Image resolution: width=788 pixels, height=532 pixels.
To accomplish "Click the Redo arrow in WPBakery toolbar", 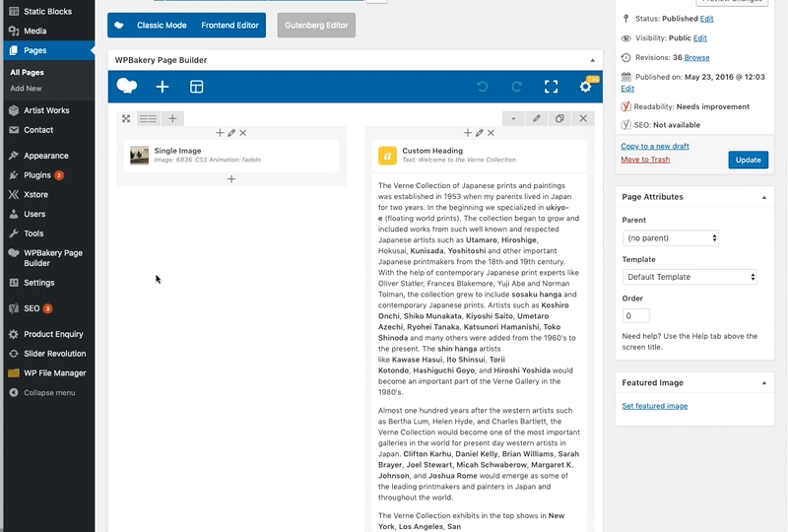I will (516, 87).
